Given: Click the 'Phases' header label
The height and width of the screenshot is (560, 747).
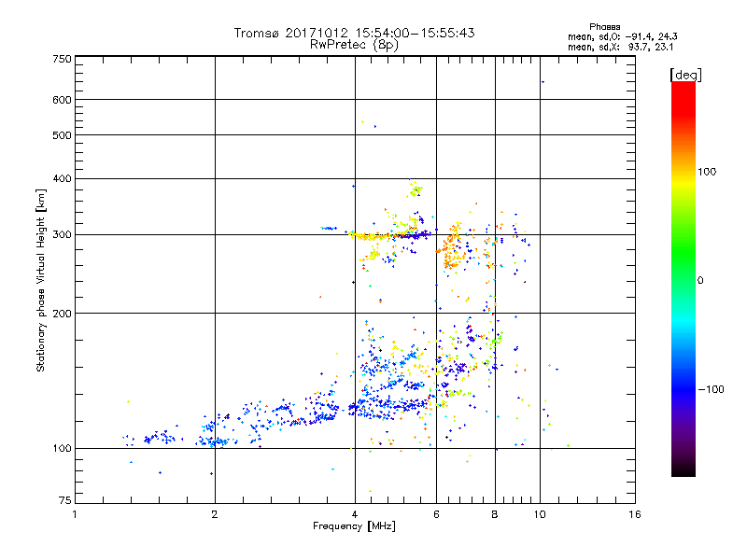Looking at the screenshot, I should 604,27.
